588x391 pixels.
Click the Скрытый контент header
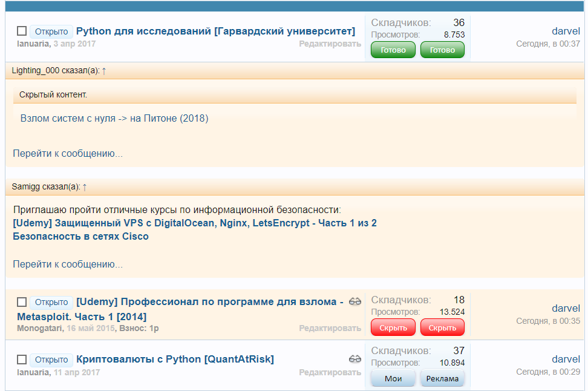(x=295, y=95)
